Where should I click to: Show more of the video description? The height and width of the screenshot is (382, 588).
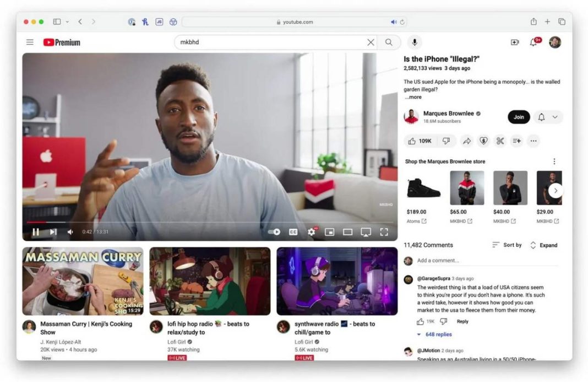pyautogui.click(x=413, y=97)
